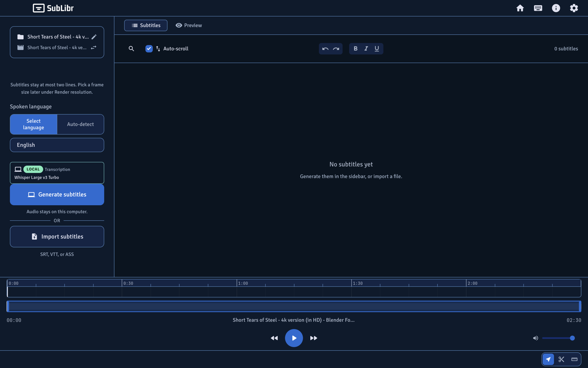
Task: Select the scissors cut tool
Action: [561, 359]
